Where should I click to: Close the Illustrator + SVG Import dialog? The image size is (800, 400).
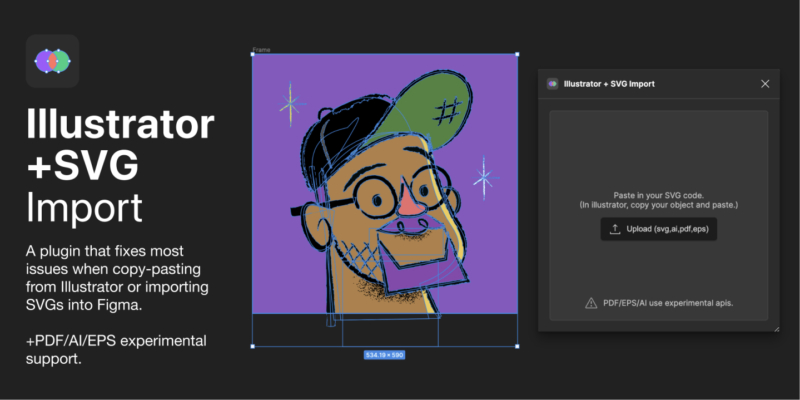[765, 84]
